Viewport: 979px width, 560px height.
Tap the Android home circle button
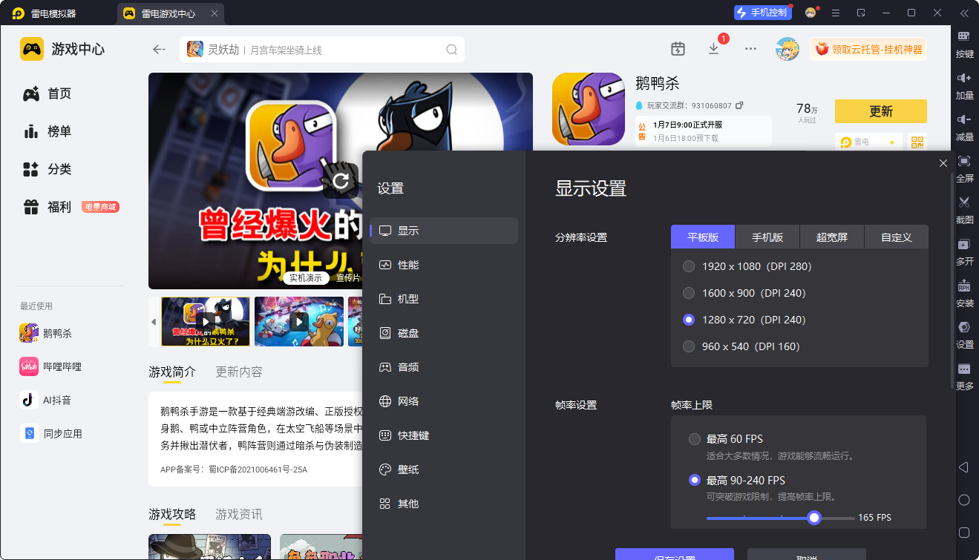pos(964,500)
